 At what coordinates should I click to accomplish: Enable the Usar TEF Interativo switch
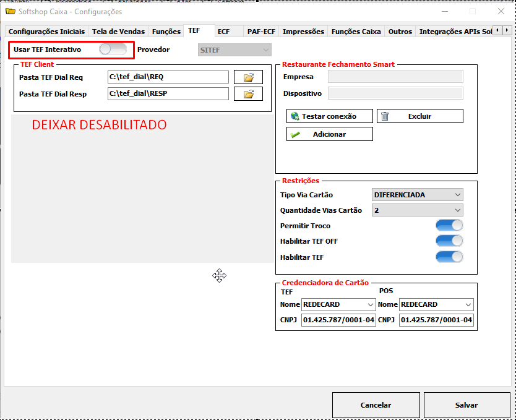tap(113, 49)
